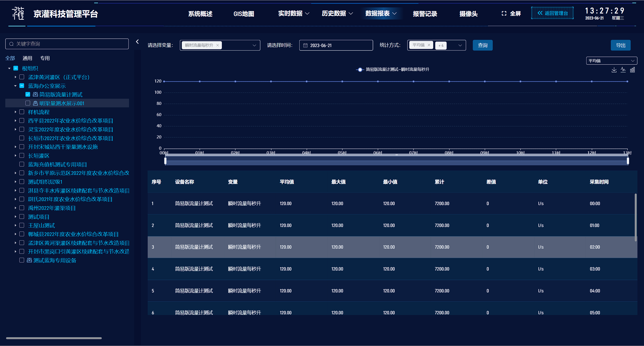Click the calendar icon in date field

(x=305, y=46)
